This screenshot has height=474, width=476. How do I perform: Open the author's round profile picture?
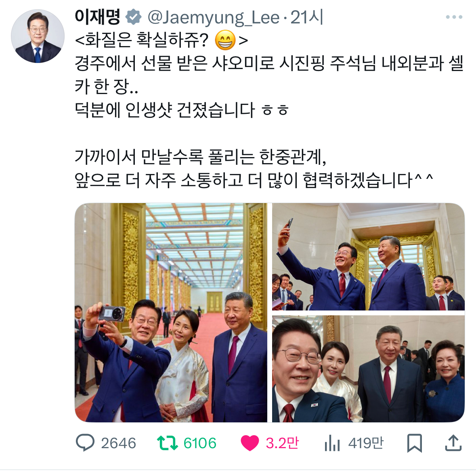tap(38, 36)
